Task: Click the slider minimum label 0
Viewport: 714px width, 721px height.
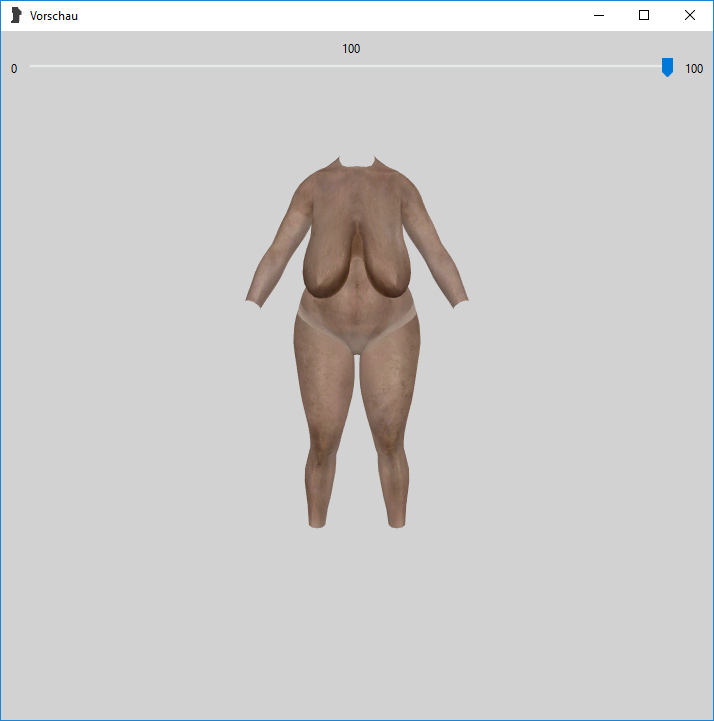Action: [x=14, y=69]
